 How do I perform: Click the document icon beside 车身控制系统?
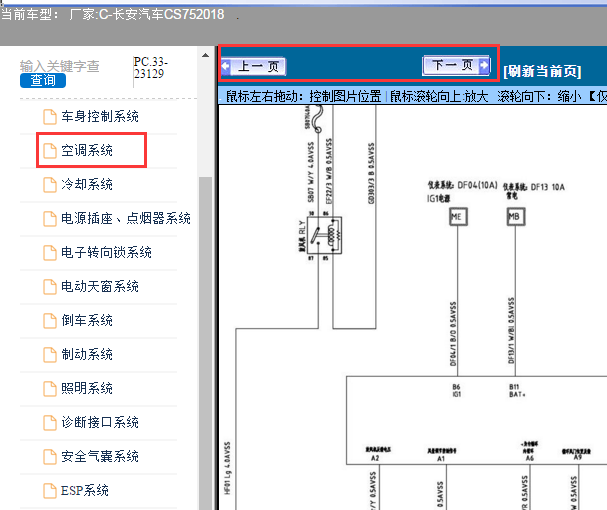(x=50, y=117)
